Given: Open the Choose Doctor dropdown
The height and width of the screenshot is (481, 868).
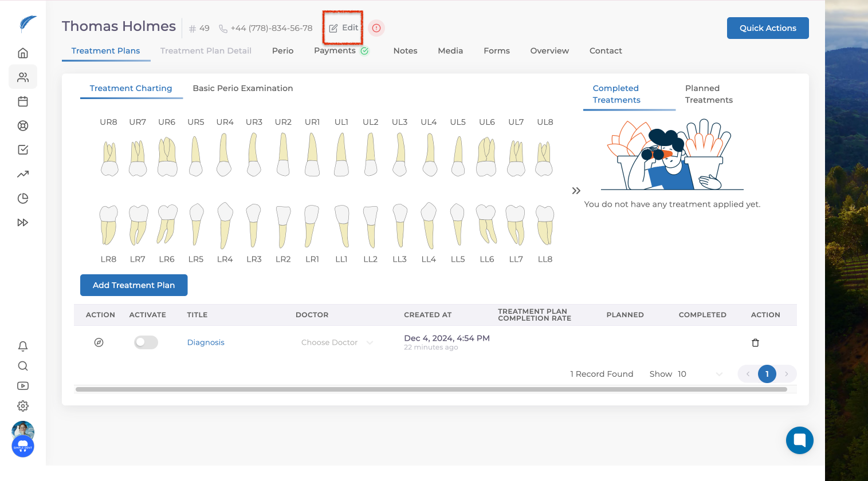Looking at the screenshot, I should [x=337, y=342].
